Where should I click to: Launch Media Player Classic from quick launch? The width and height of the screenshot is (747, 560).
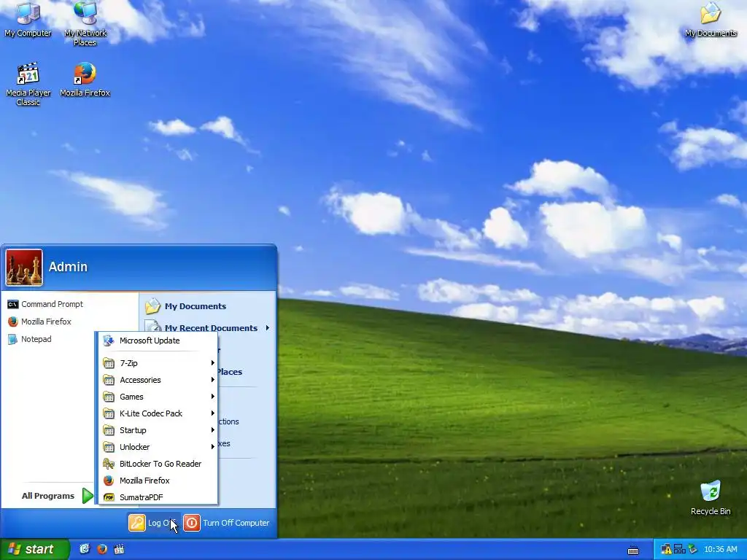point(119,549)
